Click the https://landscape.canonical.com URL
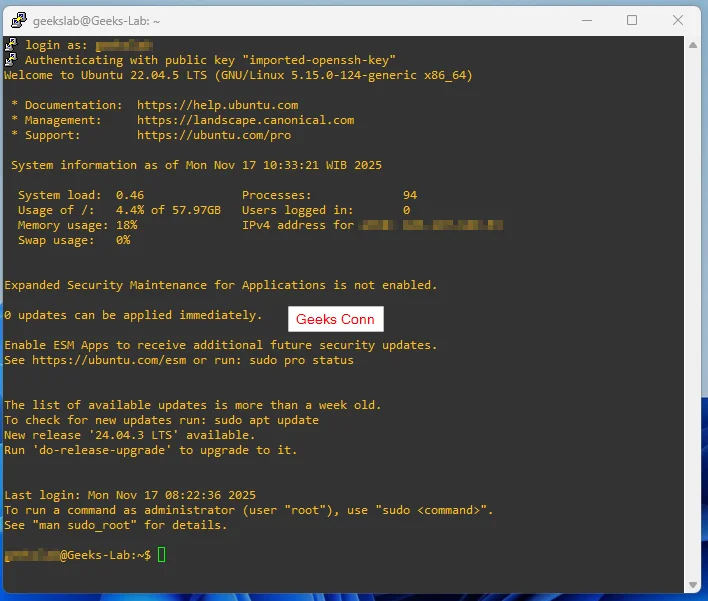The width and height of the screenshot is (708, 601). [246, 120]
